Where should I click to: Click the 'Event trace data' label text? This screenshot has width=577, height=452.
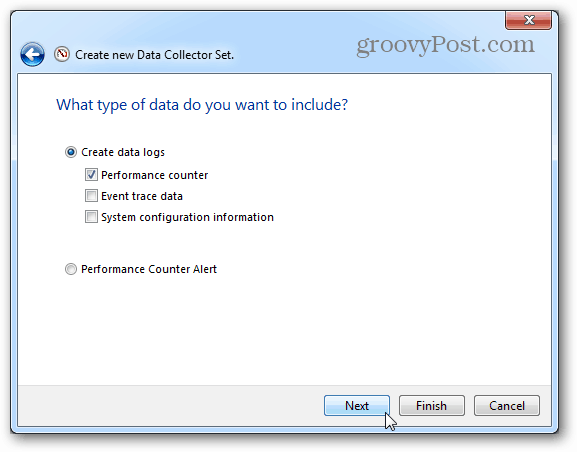tap(142, 196)
